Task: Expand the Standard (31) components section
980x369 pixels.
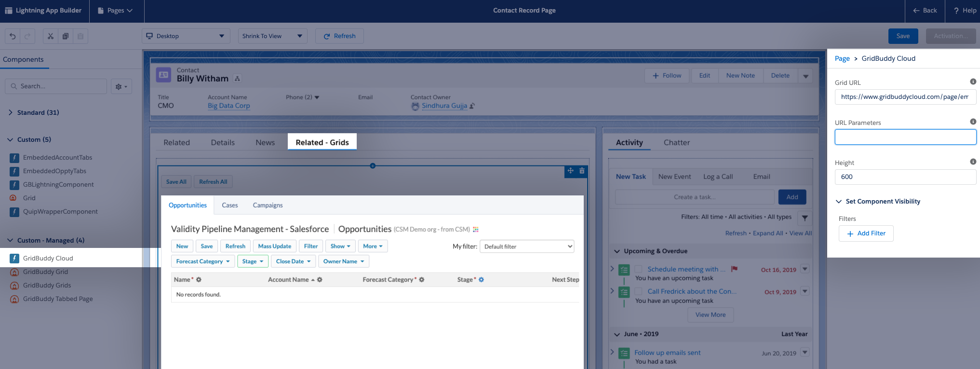Action: (x=10, y=112)
